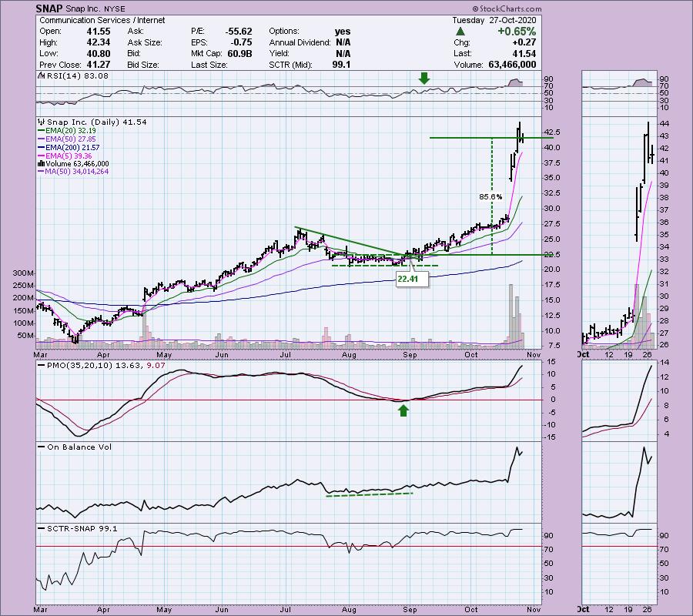This screenshot has width=693, height=616.
Task: Select the EMA(200) 21.57 legend entry
Action: click(69, 148)
